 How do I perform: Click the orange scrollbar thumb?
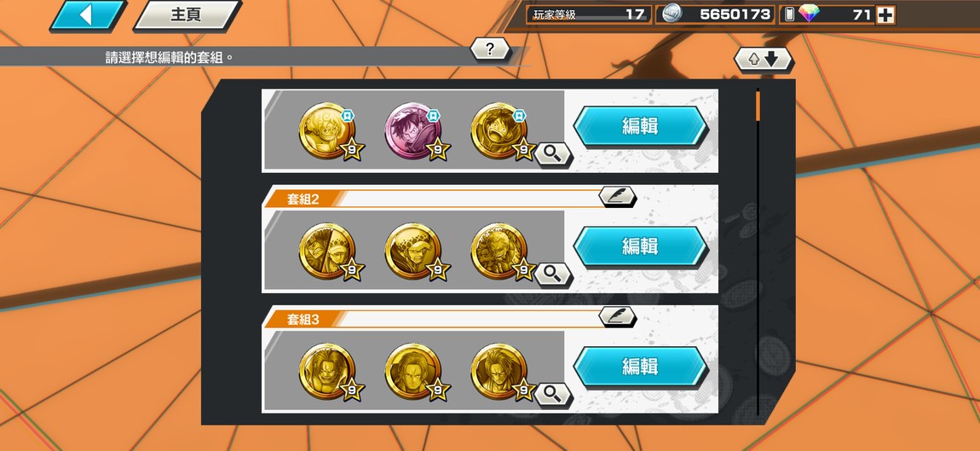[x=758, y=105]
